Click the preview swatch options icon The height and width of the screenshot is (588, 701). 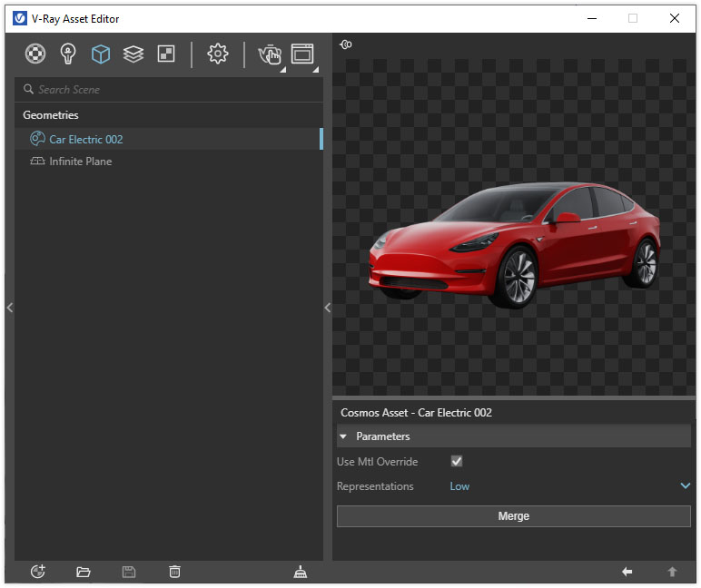tap(346, 44)
